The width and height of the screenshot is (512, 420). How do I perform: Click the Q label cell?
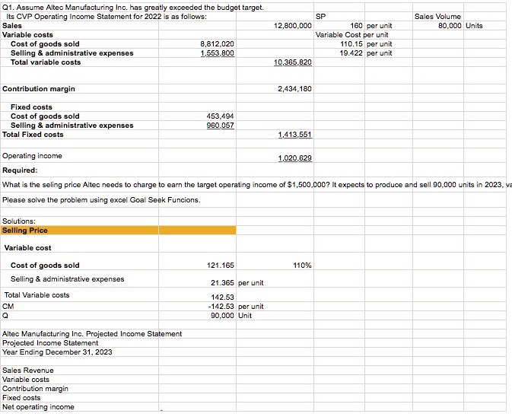(x=80, y=316)
